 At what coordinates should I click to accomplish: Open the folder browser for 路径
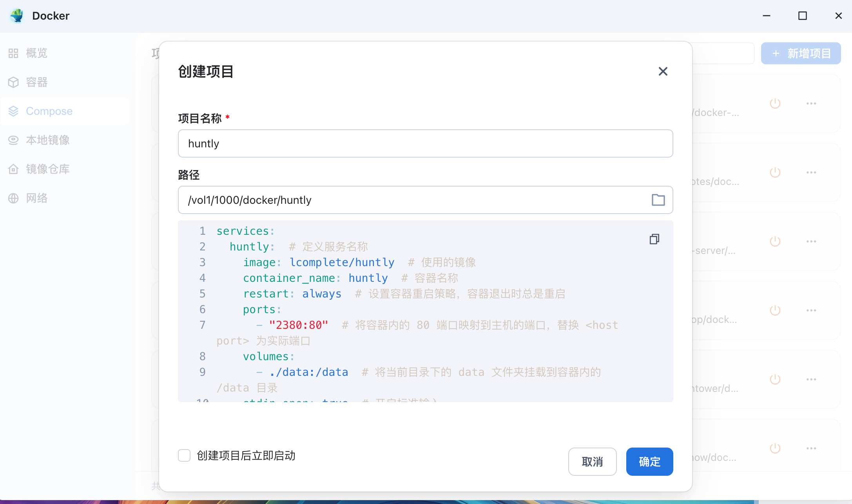click(658, 200)
